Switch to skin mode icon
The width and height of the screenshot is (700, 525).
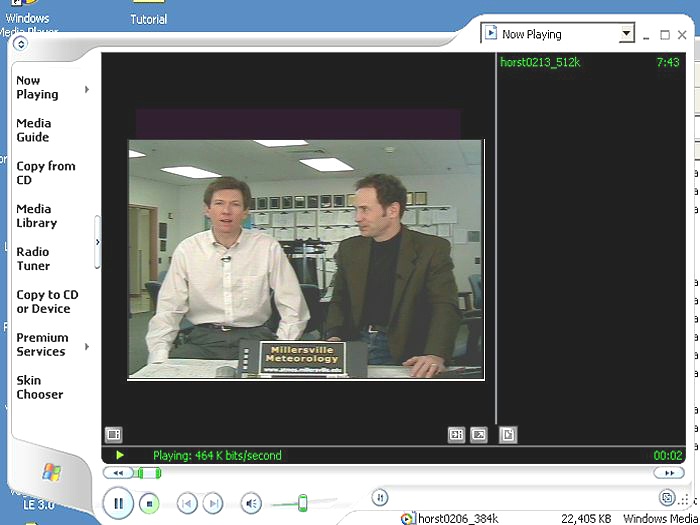(x=667, y=497)
